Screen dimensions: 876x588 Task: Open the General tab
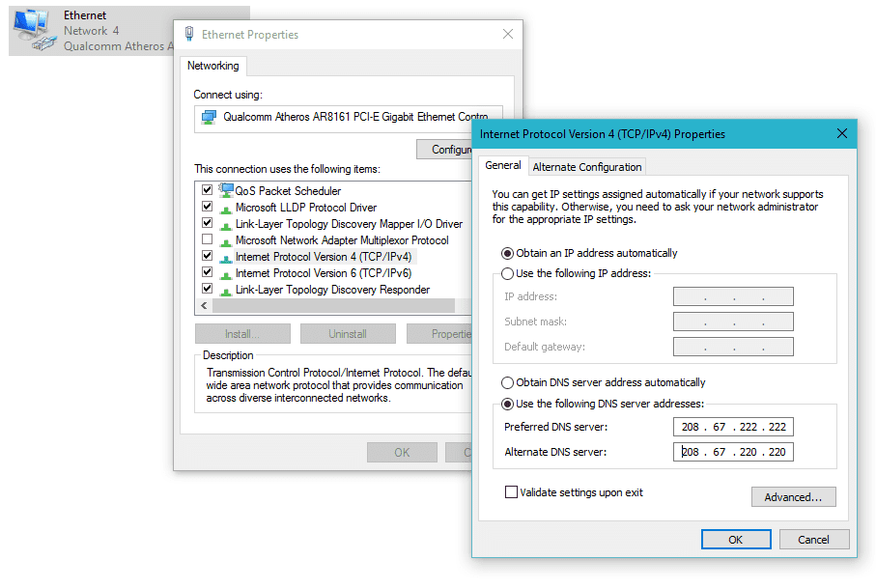503,165
